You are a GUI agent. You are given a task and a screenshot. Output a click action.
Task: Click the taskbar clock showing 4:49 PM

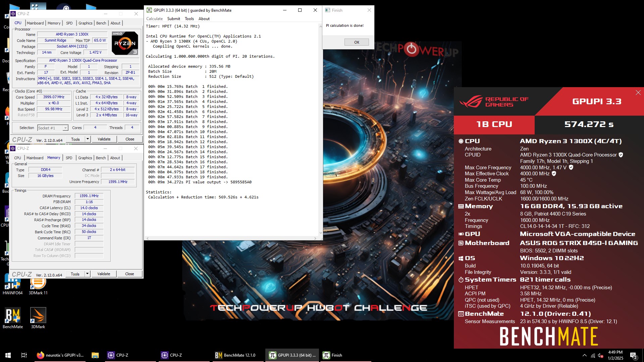(x=615, y=355)
